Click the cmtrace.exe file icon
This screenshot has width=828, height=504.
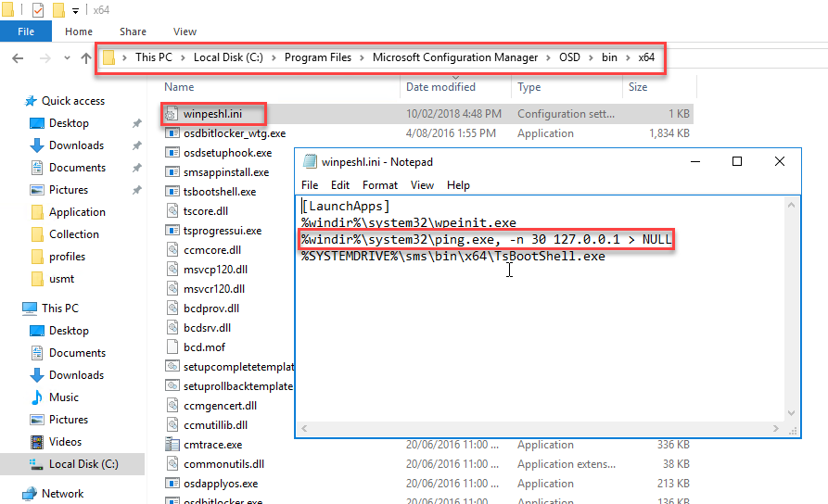coord(172,445)
